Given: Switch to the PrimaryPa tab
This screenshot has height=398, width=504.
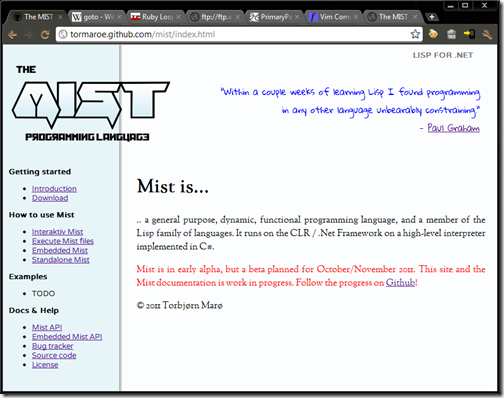Looking at the screenshot, I should tap(274, 17).
